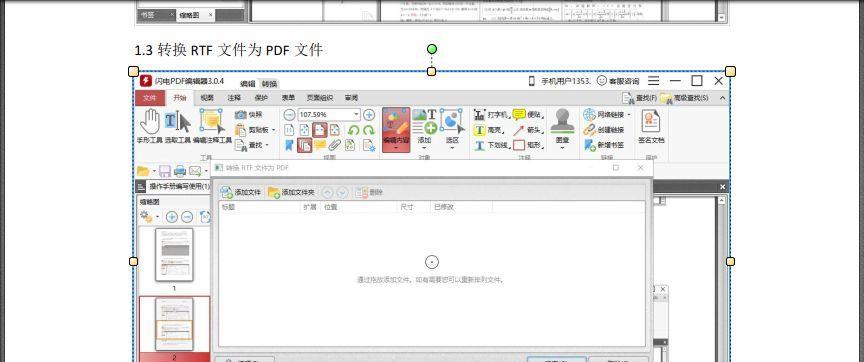Toggle the highlighted Thumbnails panel icon
Image resolution: width=864 pixels, height=362 pixels.
pyautogui.click(x=305, y=145)
